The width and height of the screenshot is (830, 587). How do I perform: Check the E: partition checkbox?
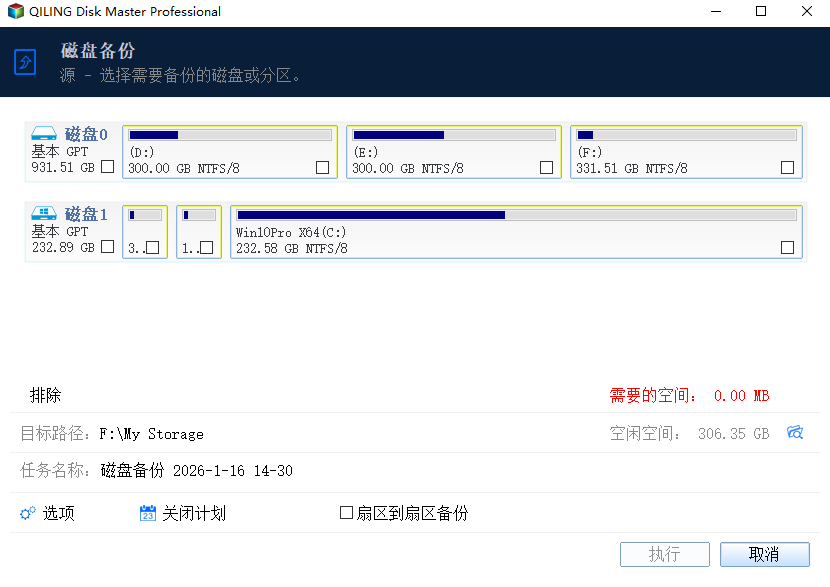[x=547, y=169]
